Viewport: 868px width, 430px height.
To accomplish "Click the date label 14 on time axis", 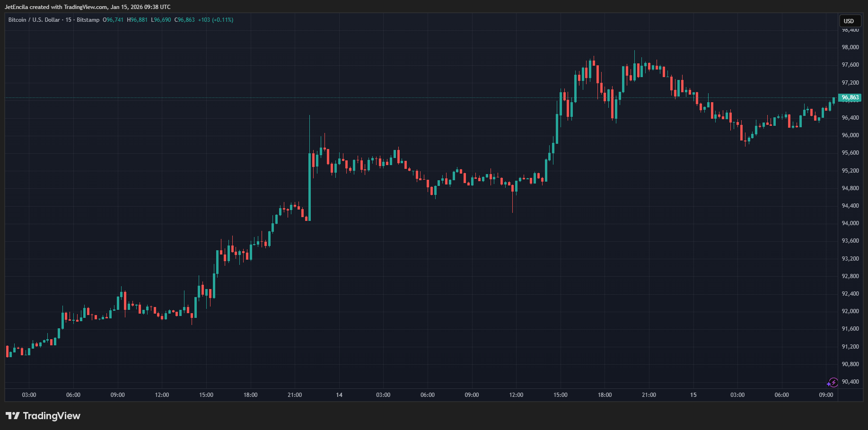I will point(339,395).
